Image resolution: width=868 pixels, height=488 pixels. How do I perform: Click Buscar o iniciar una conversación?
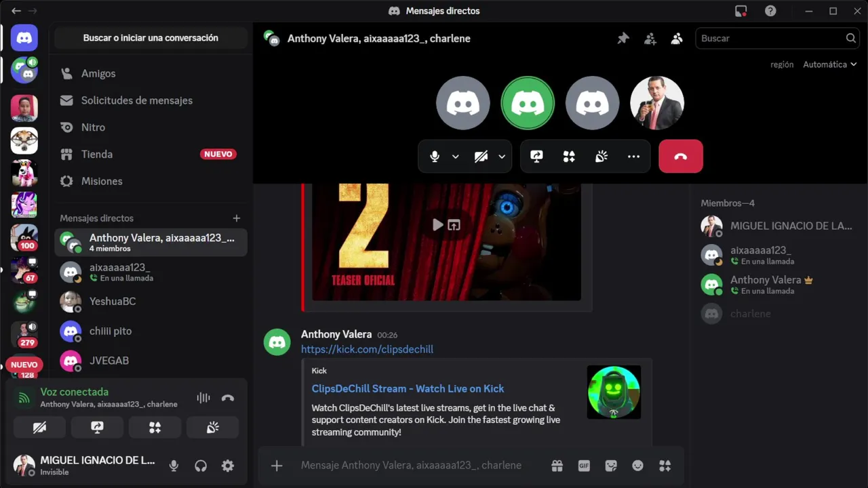point(151,38)
